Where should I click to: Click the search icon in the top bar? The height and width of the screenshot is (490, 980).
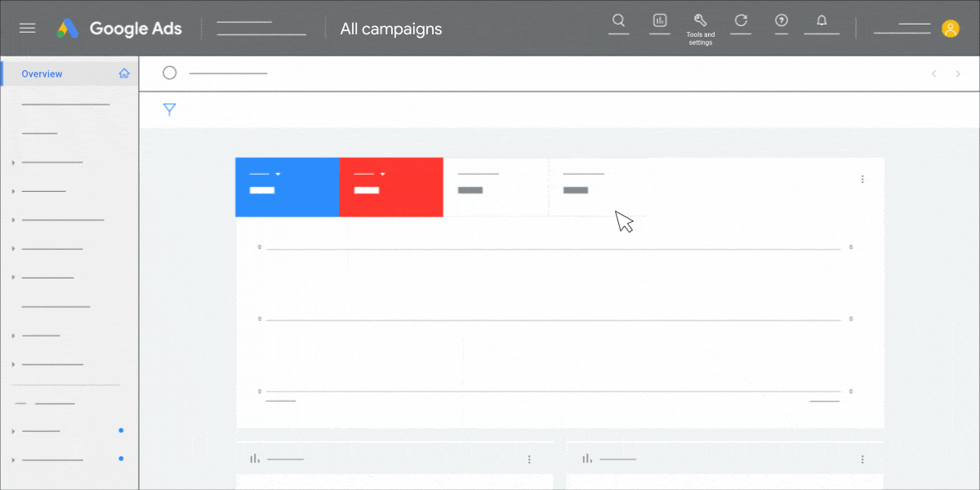tap(618, 20)
